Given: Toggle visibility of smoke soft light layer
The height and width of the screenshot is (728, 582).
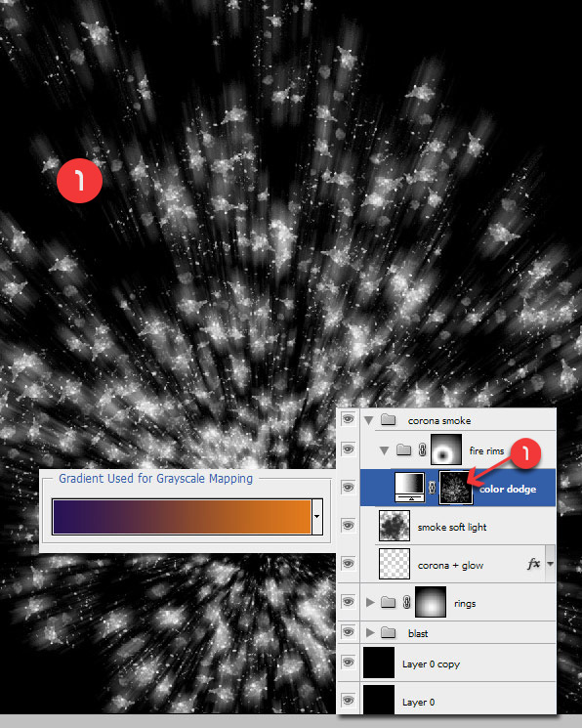Looking at the screenshot, I should [x=348, y=525].
